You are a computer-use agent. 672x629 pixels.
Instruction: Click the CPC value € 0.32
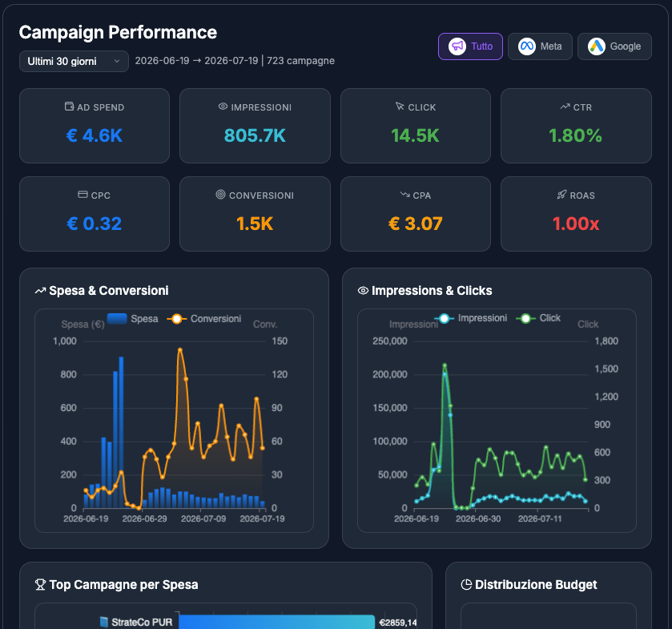95,224
